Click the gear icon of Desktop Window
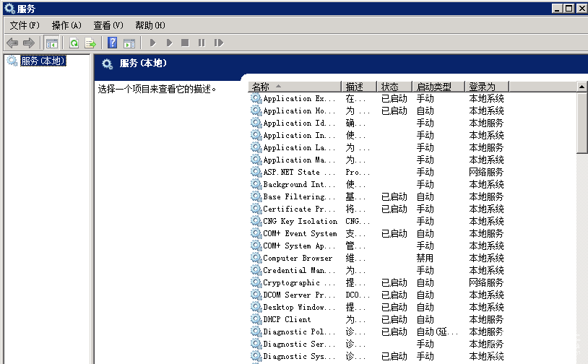The height and width of the screenshot is (364, 588). (256, 307)
